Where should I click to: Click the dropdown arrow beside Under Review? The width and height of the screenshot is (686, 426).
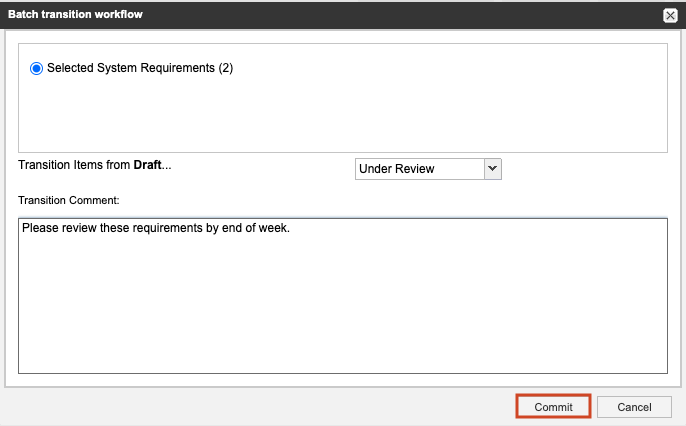coord(491,169)
